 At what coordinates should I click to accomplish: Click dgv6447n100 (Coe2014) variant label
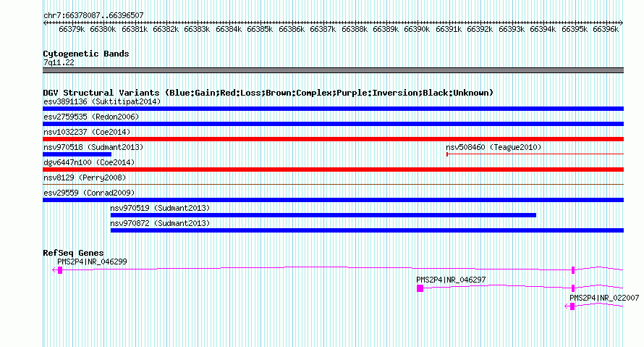click(89, 162)
